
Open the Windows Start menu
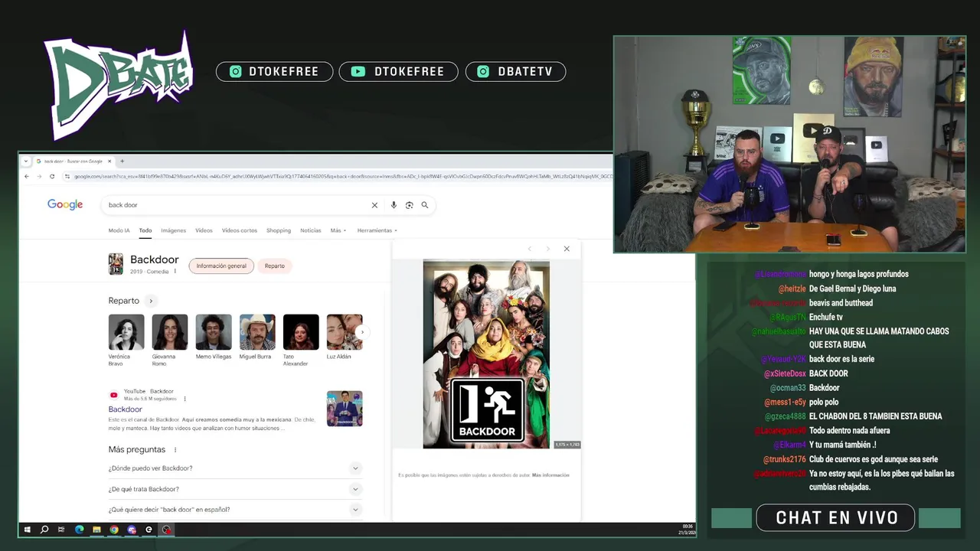(27, 530)
